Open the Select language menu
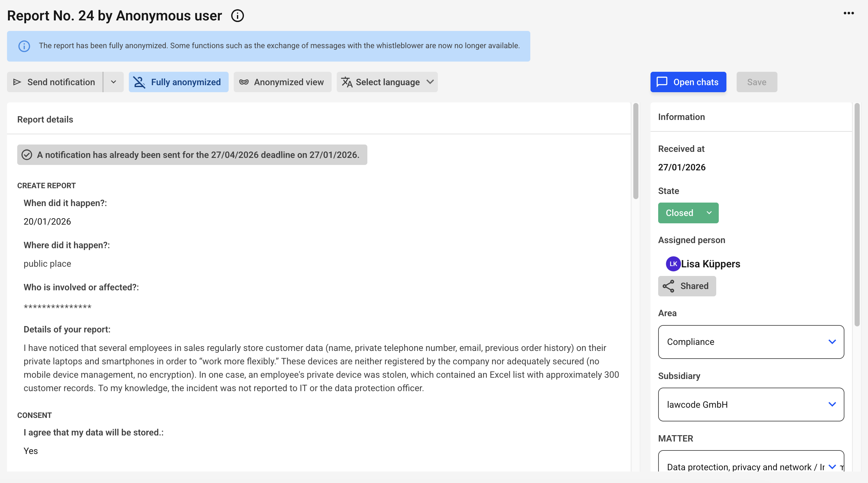 tap(387, 82)
